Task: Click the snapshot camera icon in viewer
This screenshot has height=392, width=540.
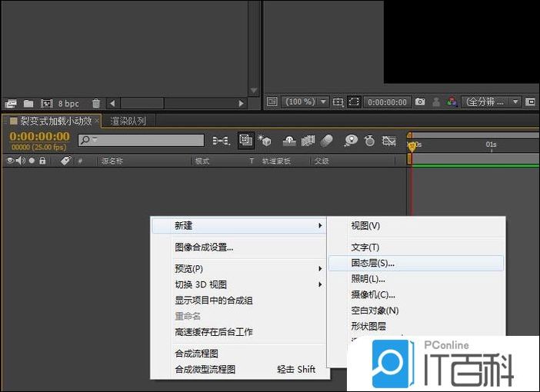Action: [x=420, y=101]
